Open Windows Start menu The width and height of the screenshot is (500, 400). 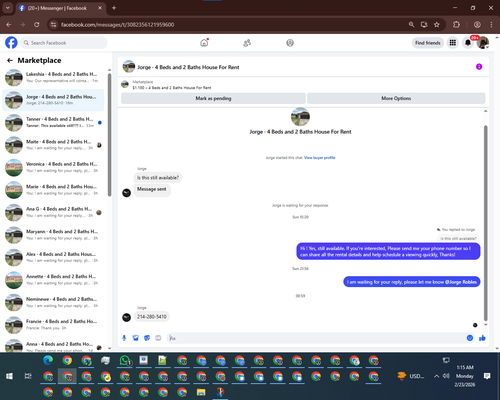click(x=9, y=376)
